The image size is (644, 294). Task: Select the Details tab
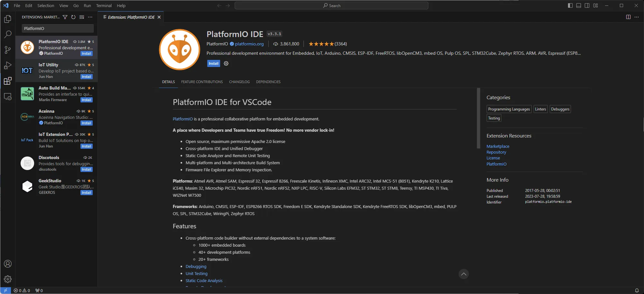coord(168,82)
